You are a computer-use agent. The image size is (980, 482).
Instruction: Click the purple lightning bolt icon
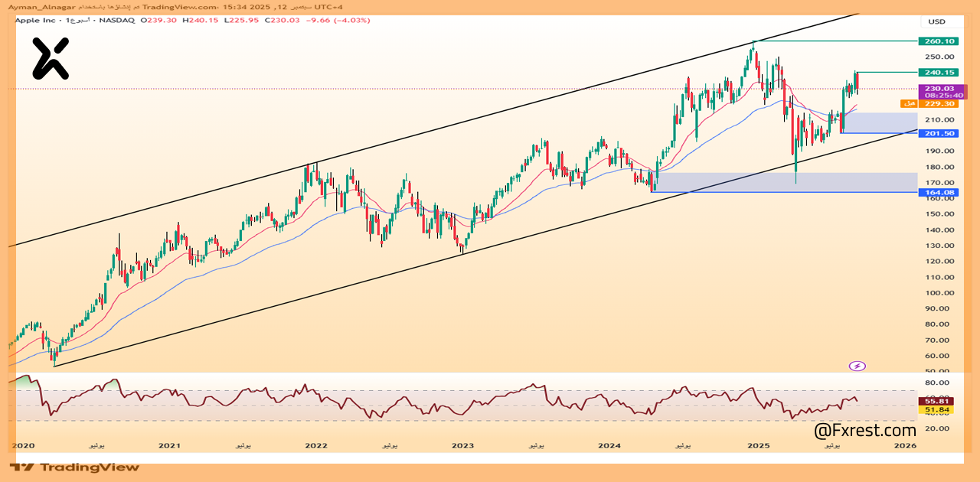(x=857, y=366)
